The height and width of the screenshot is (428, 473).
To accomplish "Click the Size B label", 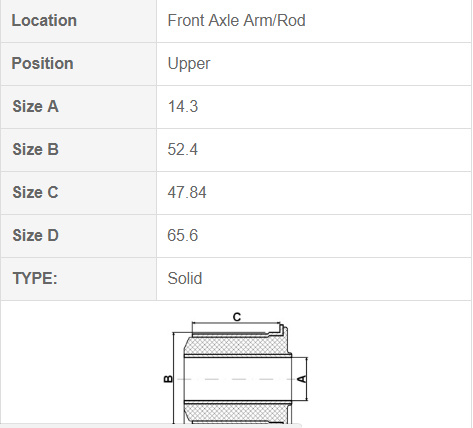I will pos(35,149).
